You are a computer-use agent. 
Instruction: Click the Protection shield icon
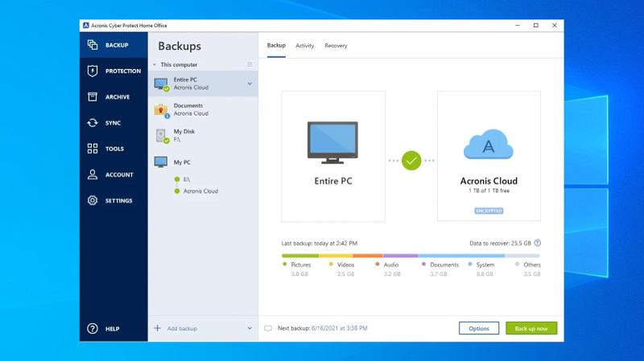(93, 71)
